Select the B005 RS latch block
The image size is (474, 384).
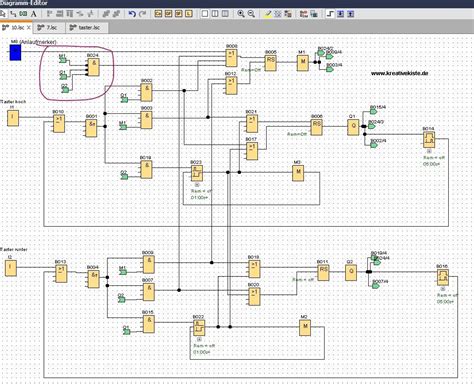point(270,62)
